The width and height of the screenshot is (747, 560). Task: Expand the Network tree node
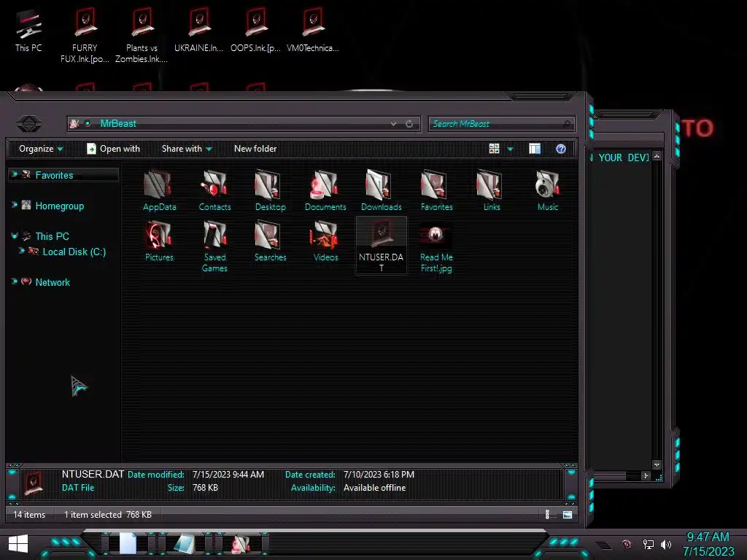[x=15, y=281]
